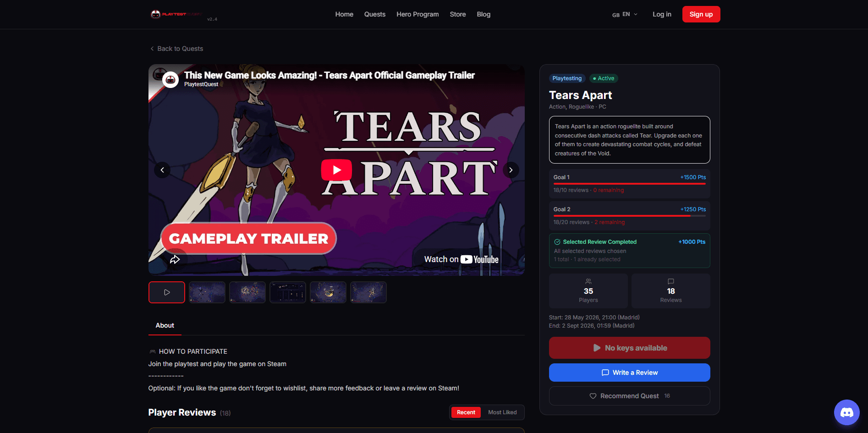Click the Player Reviews heading
Screen dimensions: 868x433
[182, 412]
